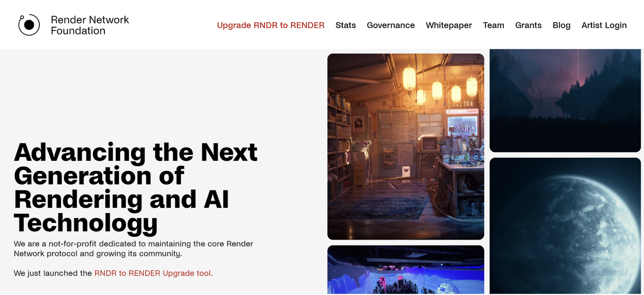Click the not-for-profit description paragraph
The width and height of the screenshot is (644, 295).
133,249
